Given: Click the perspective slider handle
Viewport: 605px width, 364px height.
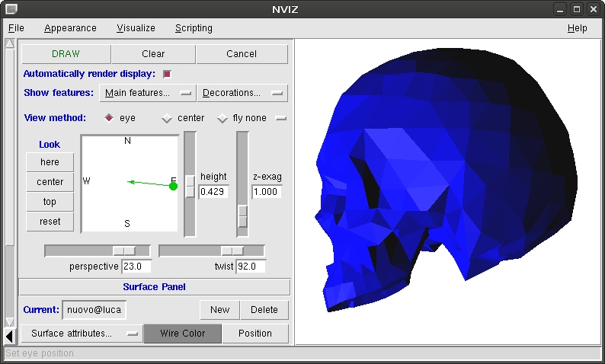Looking at the screenshot, I should [124, 251].
